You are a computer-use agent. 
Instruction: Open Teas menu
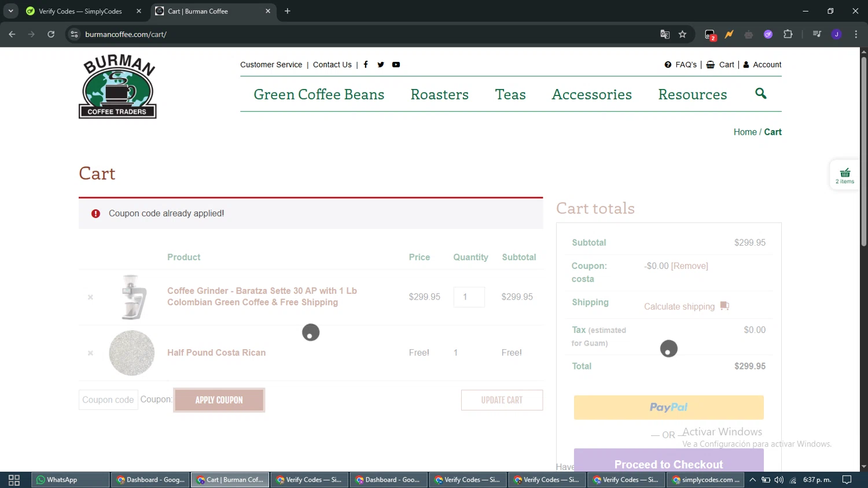[x=510, y=94]
